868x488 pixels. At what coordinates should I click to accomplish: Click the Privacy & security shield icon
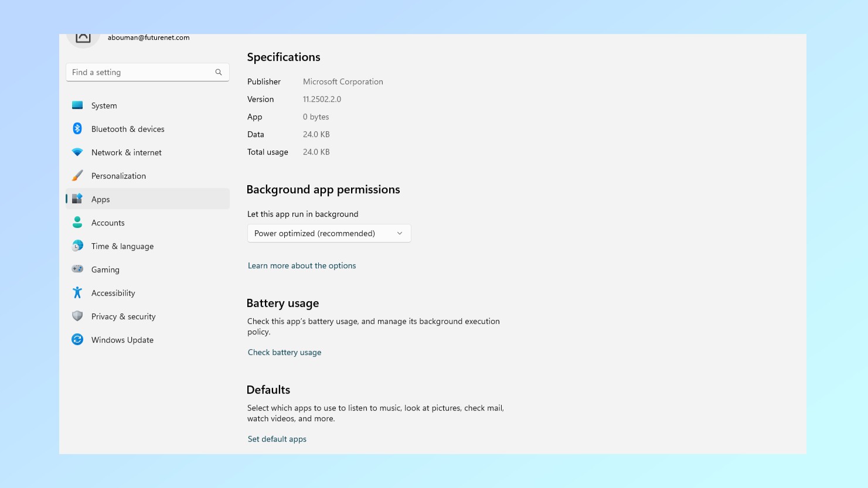click(77, 316)
